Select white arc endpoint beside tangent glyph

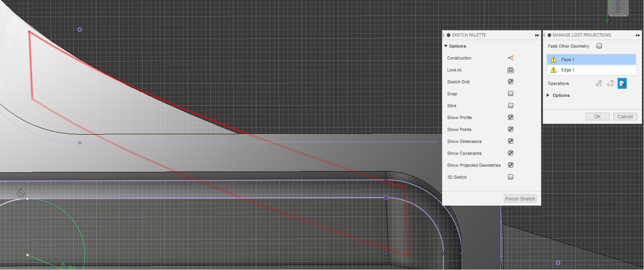tap(27, 199)
